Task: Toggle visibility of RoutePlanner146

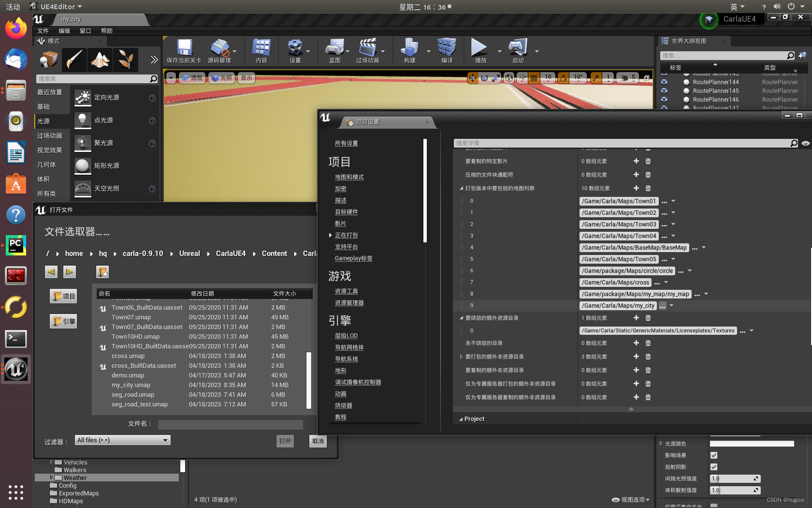Action: tap(664, 100)
